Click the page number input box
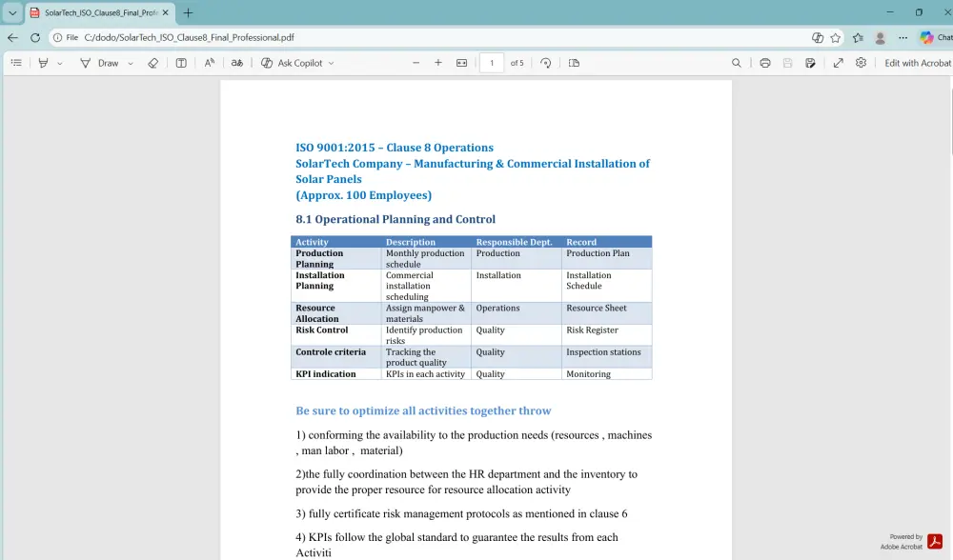953x560 pixels. pyautogui.click(x=492, y=63)
